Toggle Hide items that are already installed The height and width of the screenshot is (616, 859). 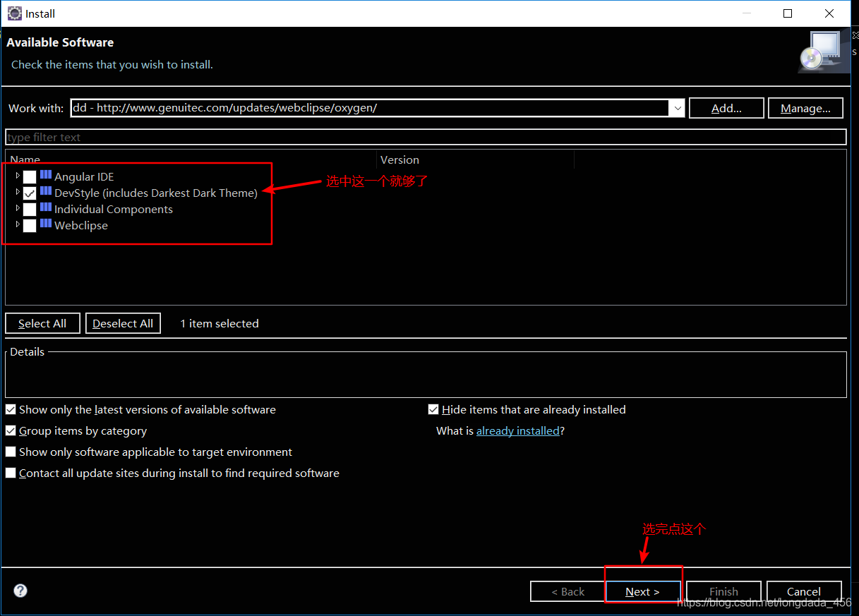click(433, 409)
